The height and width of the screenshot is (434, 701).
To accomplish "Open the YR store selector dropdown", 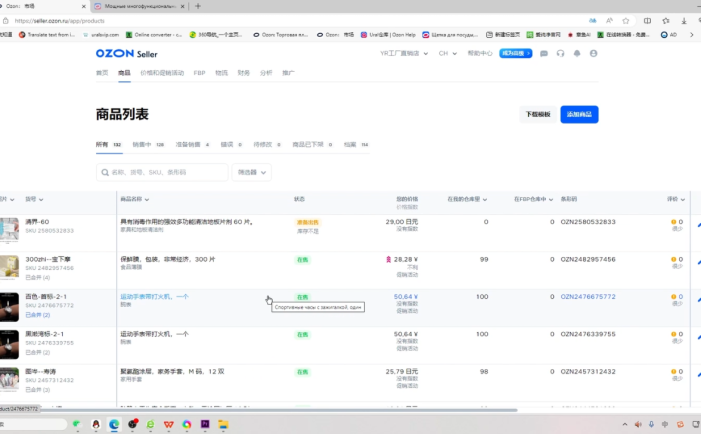I will coord(404,53).
